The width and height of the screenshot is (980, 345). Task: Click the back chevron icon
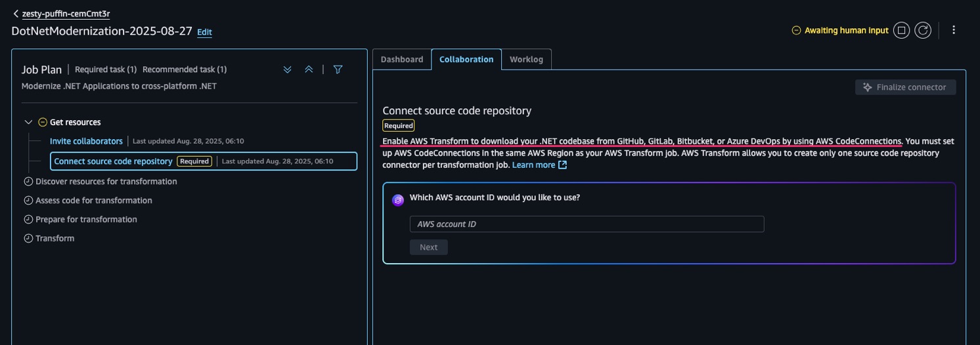(16, 14)
